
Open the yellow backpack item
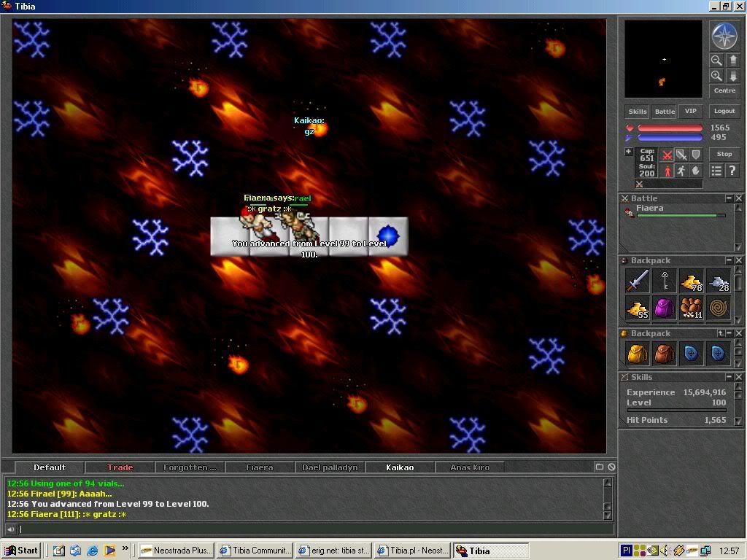(x=638, y=354)
